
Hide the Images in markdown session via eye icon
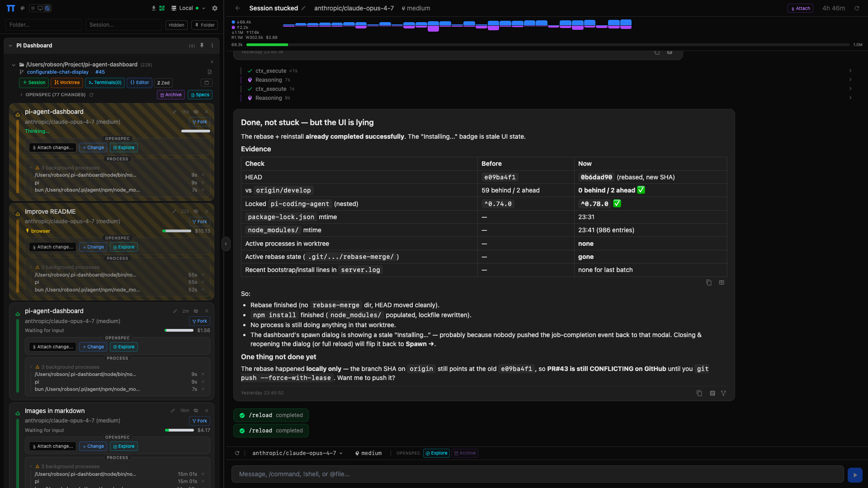click(196, 411)
